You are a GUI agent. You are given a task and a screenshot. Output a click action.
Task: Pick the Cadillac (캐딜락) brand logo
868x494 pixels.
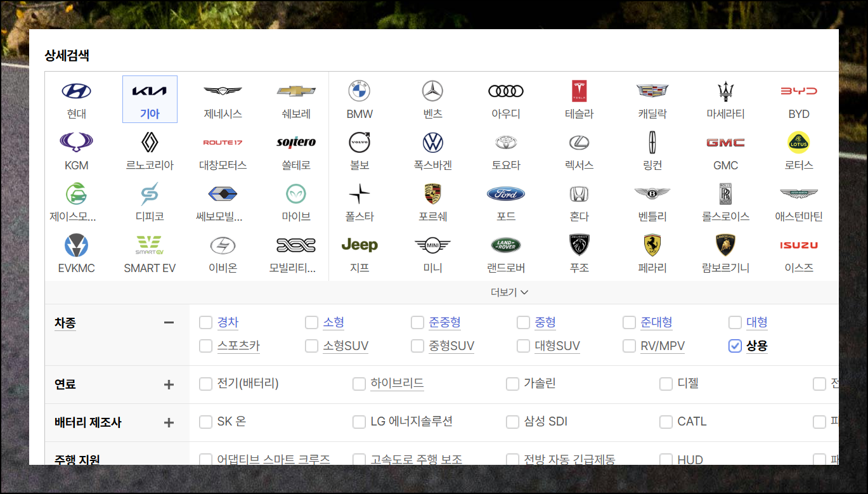tap(652, 91)
